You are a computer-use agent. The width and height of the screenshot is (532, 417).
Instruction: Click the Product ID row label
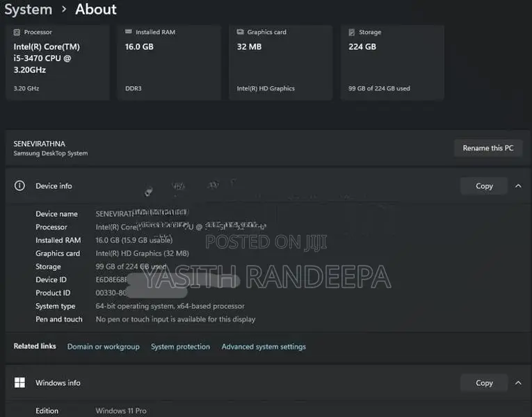click(53, 293)
